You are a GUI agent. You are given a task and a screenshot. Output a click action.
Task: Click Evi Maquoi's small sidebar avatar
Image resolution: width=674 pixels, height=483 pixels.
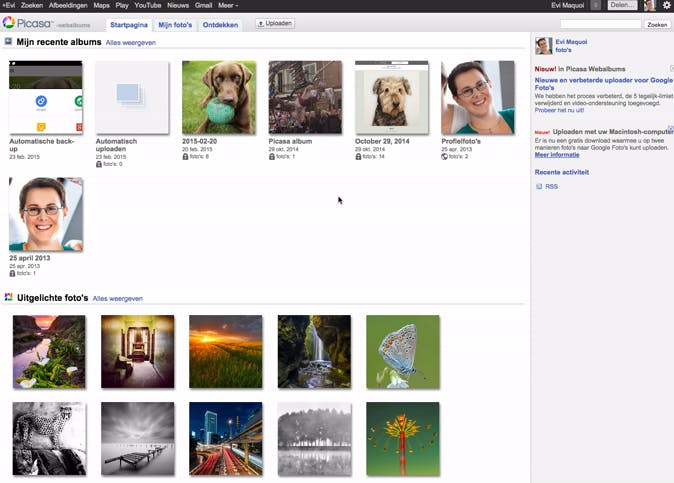[543, 46]
